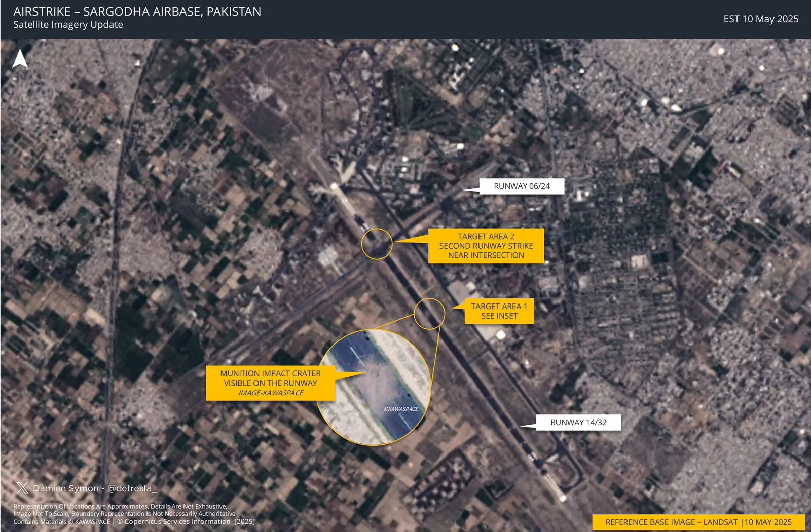This screenshot has height=532, width=811.
Task: Click the Target Area 1 See Inset callout
Action: coord(499,311)
